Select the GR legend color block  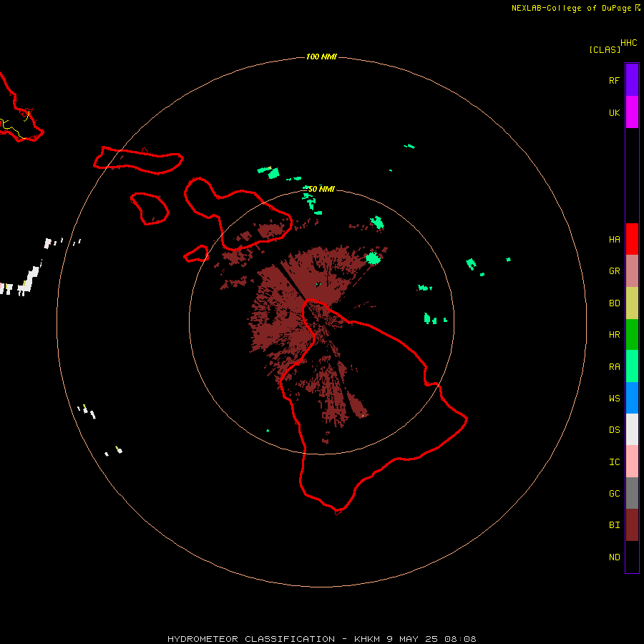click(x=632, y=271)
